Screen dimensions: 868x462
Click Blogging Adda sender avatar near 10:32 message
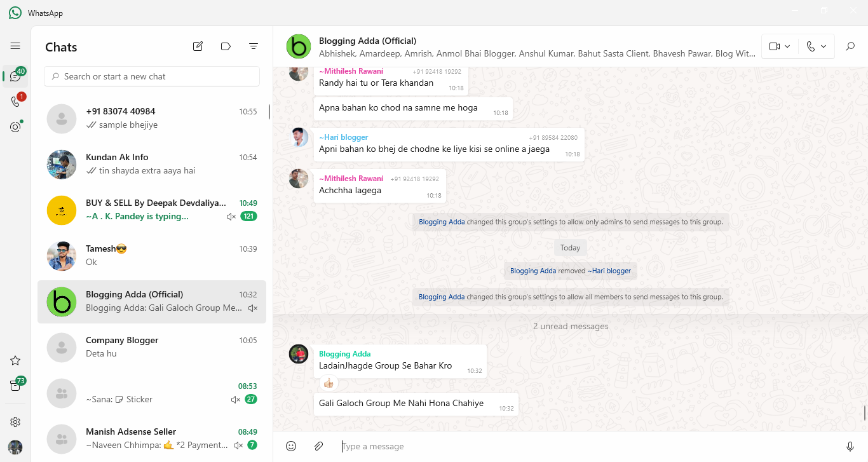pos(299,354)
